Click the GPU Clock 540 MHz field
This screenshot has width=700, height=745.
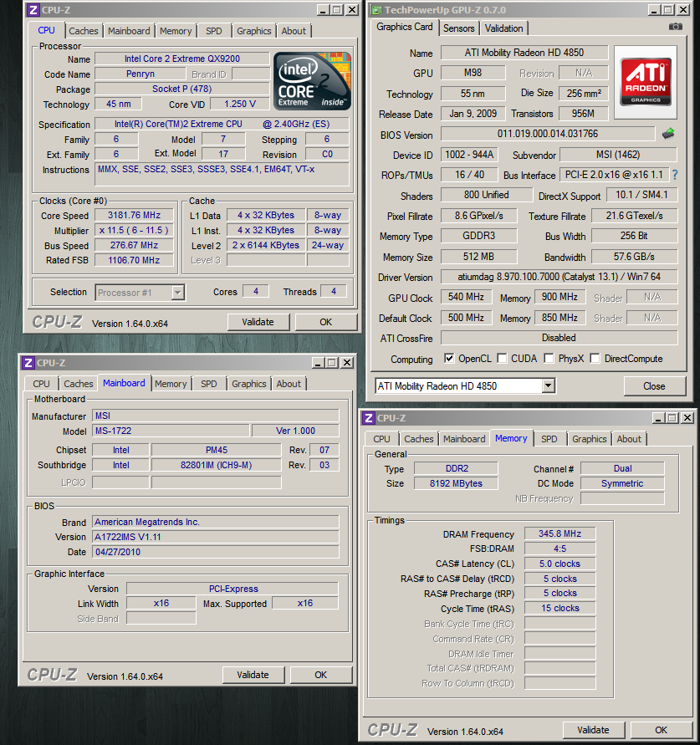(x=466, y=297)
